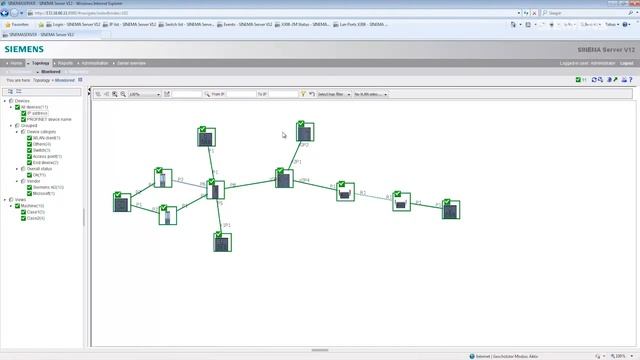640x360 pixels.
Task: Toggle the Switch category checkbox
Action: 29,150
